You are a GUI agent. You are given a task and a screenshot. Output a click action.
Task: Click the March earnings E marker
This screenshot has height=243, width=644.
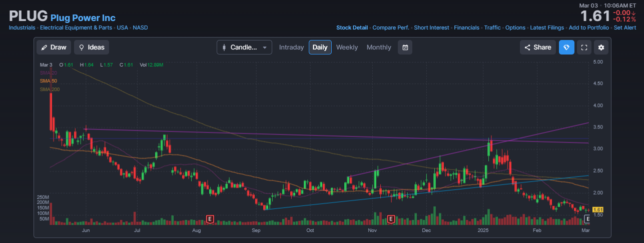pos(587,218)
